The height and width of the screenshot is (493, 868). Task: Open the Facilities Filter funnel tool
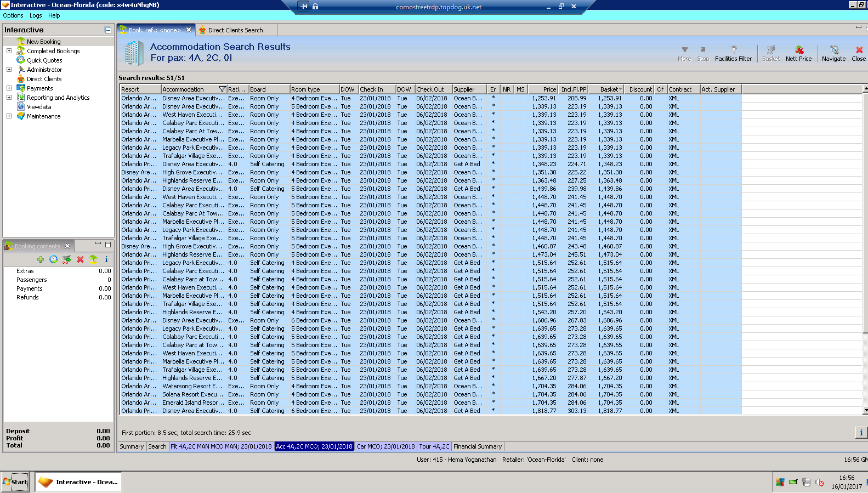(734, 49)
